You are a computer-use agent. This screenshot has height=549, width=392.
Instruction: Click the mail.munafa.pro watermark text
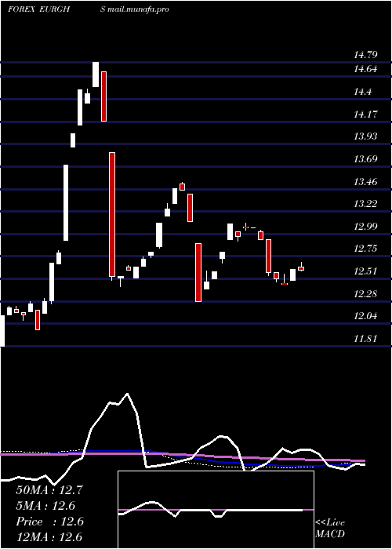[x=138, y=9]
